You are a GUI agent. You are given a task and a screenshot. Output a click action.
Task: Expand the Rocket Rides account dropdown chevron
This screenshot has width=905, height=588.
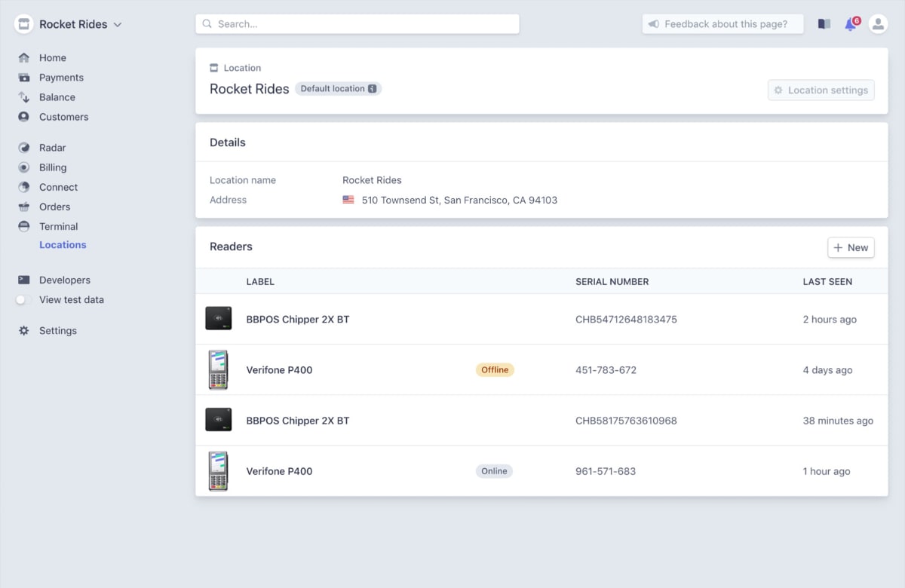tap(118, 25)
